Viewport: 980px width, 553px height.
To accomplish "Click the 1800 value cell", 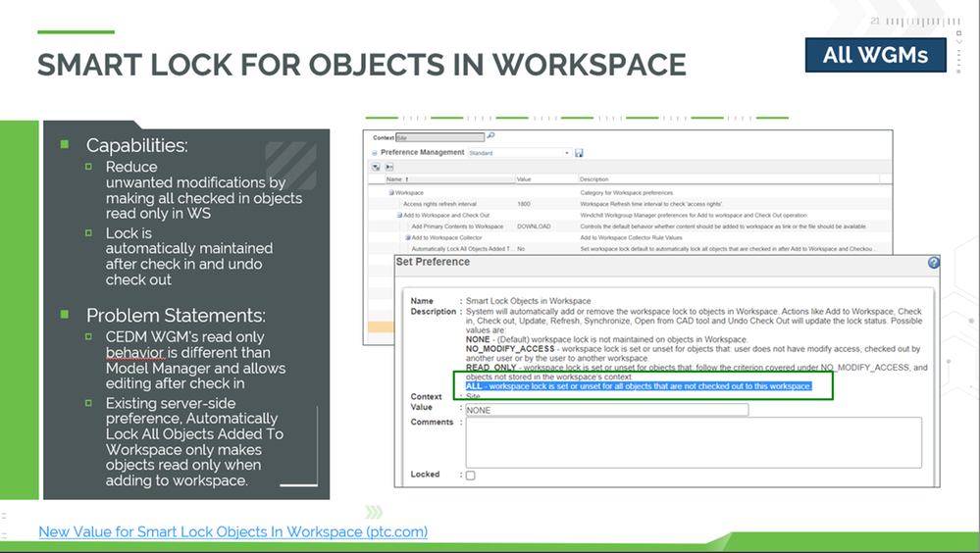I will click(524, 204).
